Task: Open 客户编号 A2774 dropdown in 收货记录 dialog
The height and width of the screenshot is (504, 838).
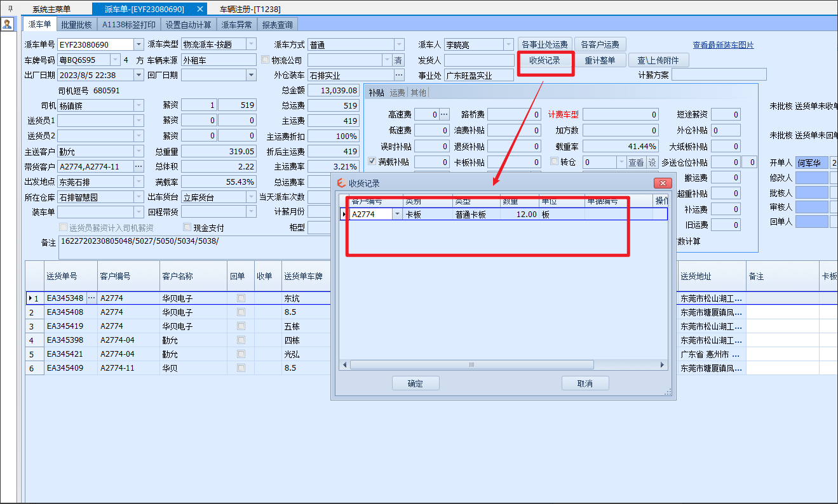Action: tap(398, 215)
